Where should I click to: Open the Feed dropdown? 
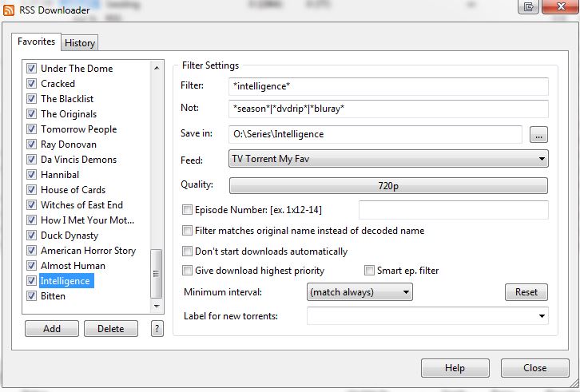388,159
